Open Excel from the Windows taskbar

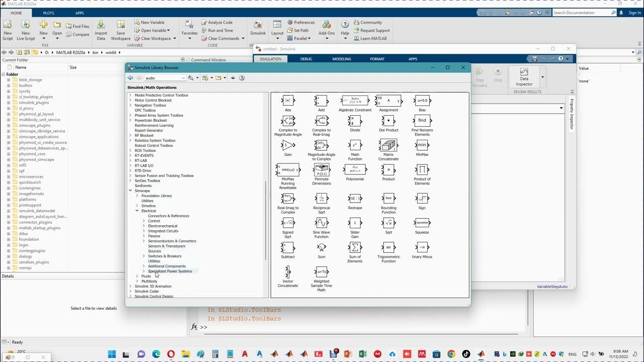click(363, 354)
